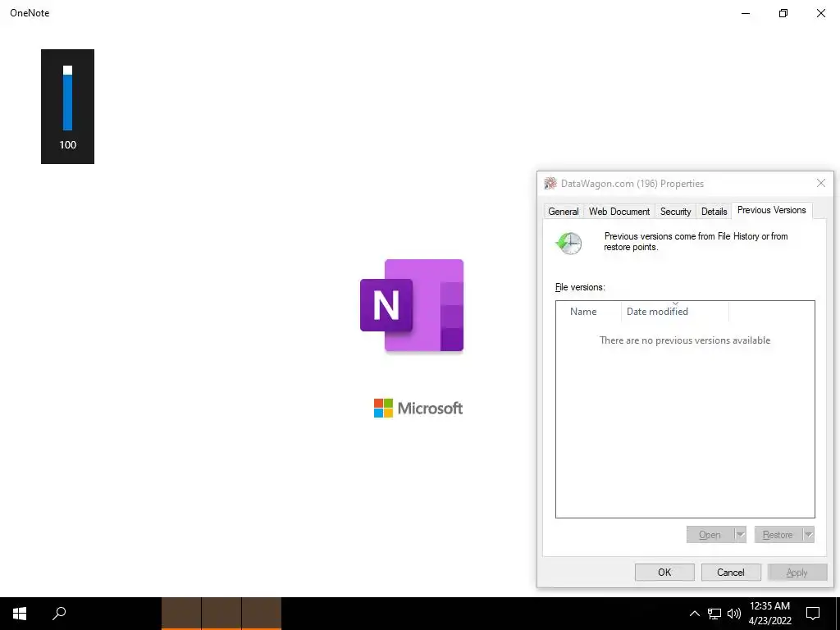This screenshot has height=630, width=840.
Task: Switch to the Web Document tab
Action: [x=619, y=212]
